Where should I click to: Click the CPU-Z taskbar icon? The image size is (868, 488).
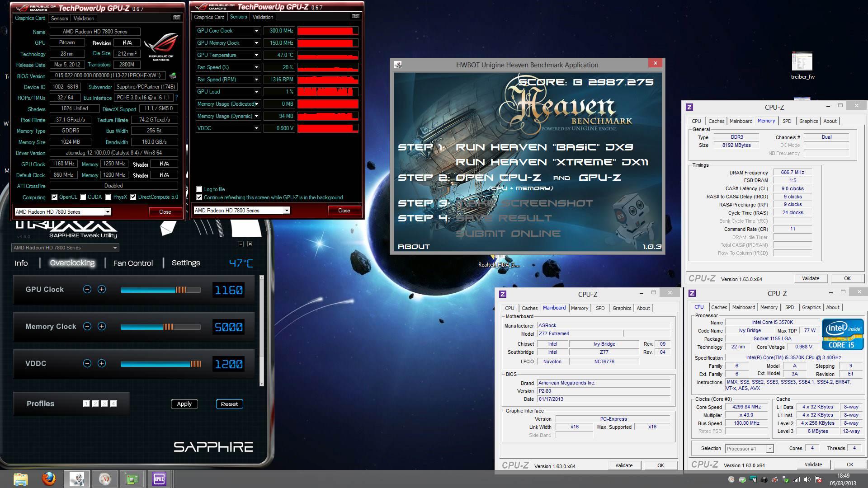(x=159, y=479)
